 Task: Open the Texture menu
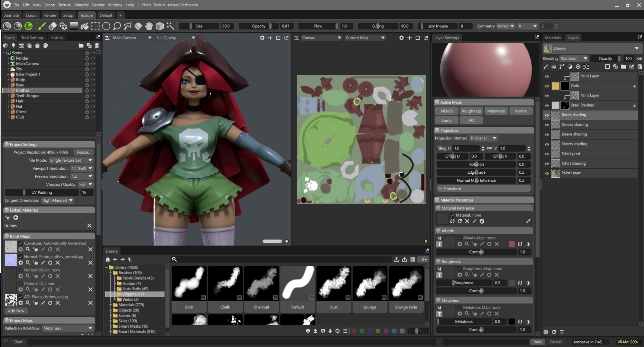click(x=64, y=5)
